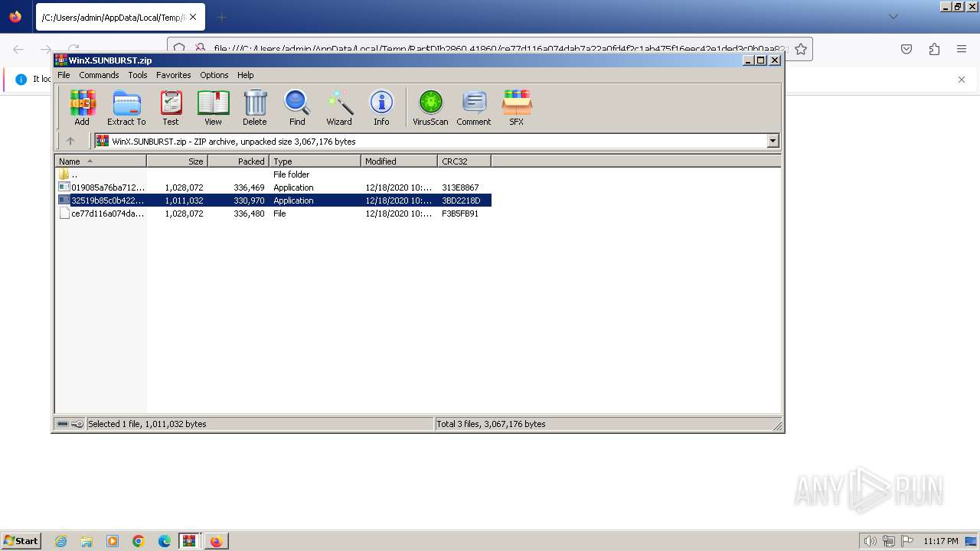Switch to Firefox taskbar button
The image size is (980, 551).
pos(216,541)
